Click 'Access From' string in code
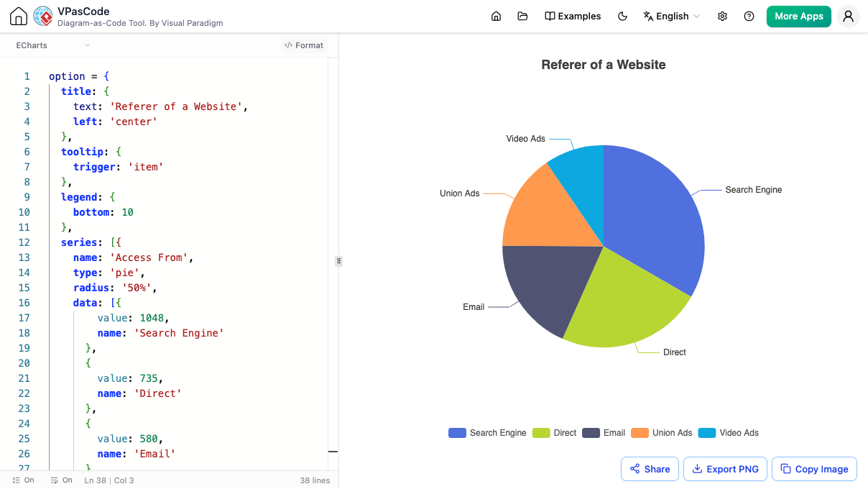Image resolution: width=868 pixels, height=489 pixels. coord(149,257)
